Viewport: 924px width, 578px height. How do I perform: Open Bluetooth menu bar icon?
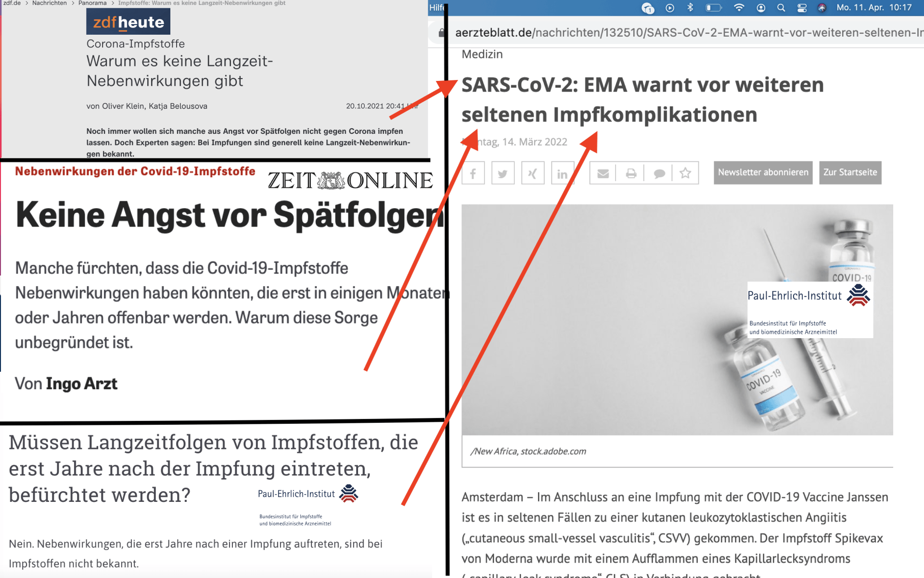[x=690, y=8]
